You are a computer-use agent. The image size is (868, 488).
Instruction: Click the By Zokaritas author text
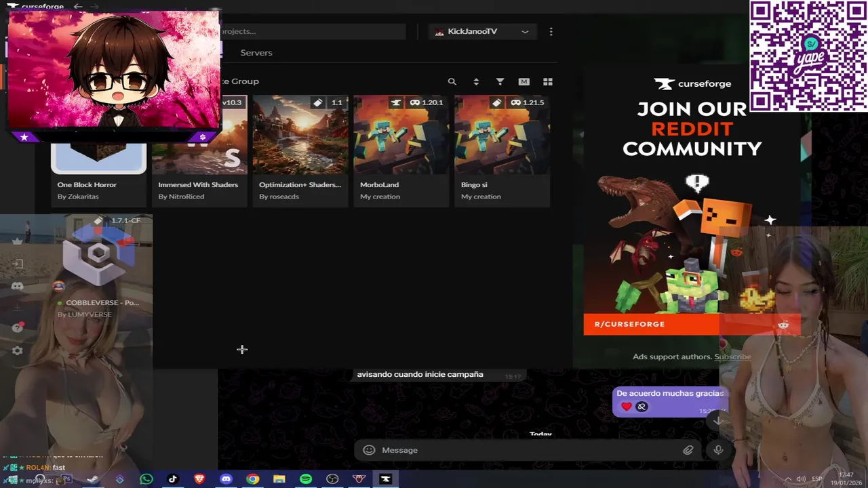(x=78, y=197)
